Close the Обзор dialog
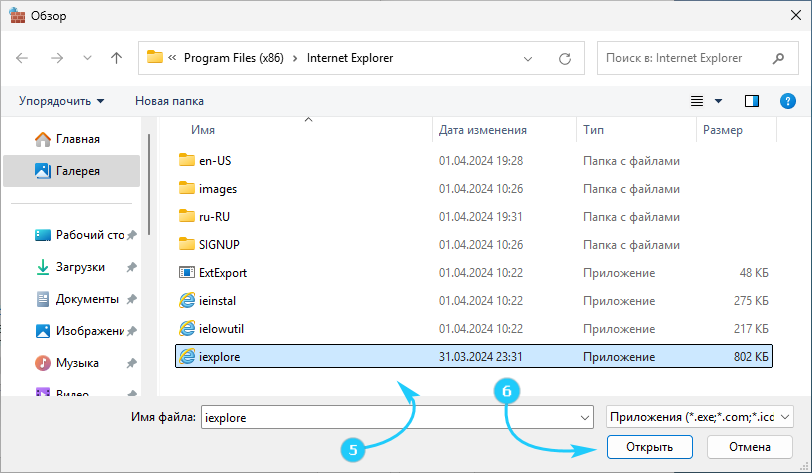This screenshot has width=812, height=473. coord(796,16)
